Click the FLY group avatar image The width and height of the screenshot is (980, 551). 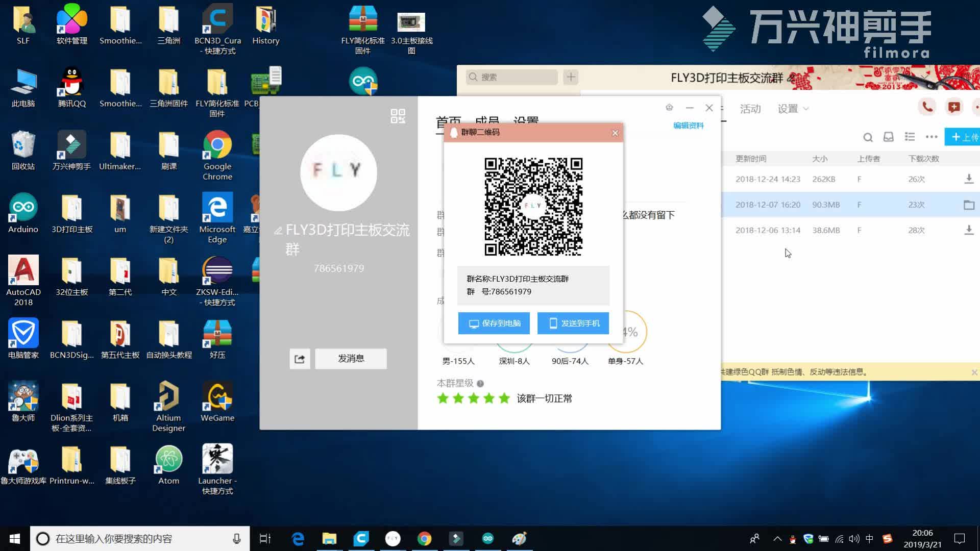coord(338,172)
